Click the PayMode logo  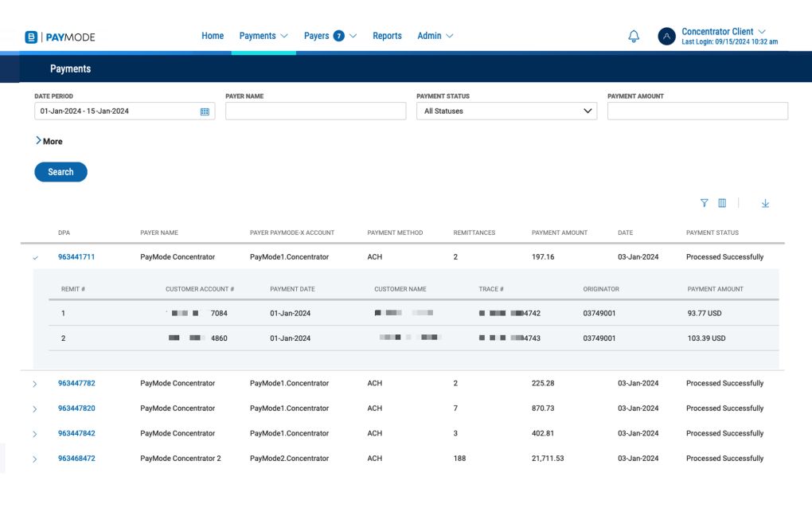[61, 37]
